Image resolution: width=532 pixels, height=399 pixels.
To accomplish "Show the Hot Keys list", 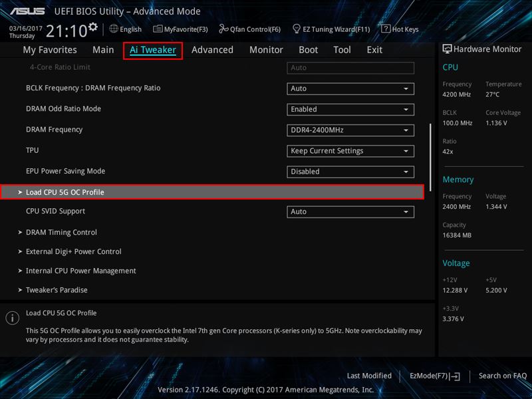I will (x=400, y=29).
